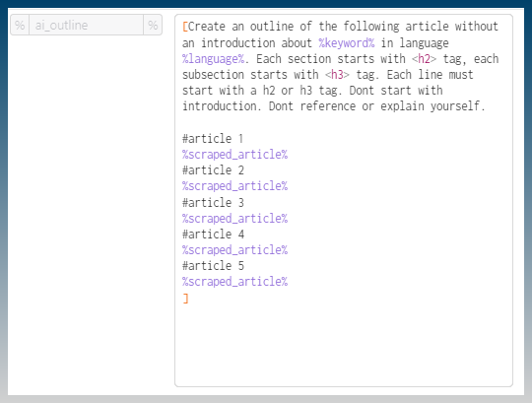The width and height of the screenshot is (532, 403).
Task: Click the <h3> tag in the prompt
Action: (x=337, y=75)
